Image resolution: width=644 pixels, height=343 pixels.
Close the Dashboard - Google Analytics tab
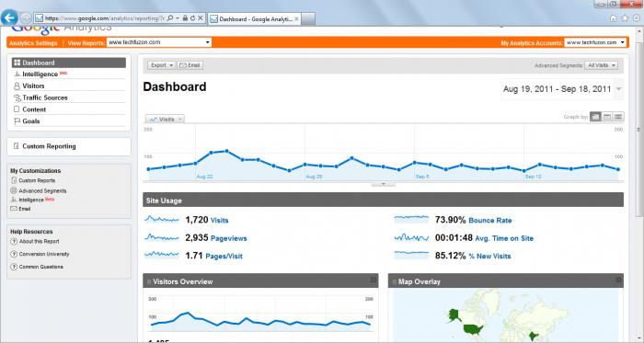[x=296, y=19]
